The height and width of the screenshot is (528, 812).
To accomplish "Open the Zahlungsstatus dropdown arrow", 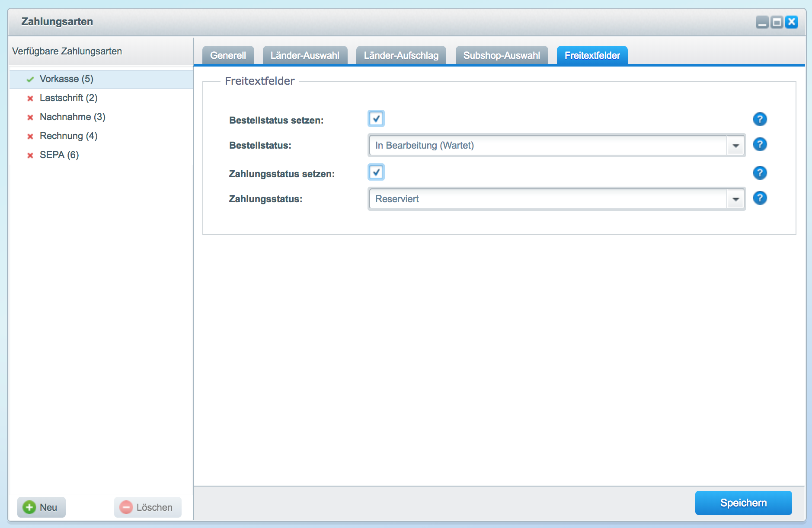I will click(735, 199).
